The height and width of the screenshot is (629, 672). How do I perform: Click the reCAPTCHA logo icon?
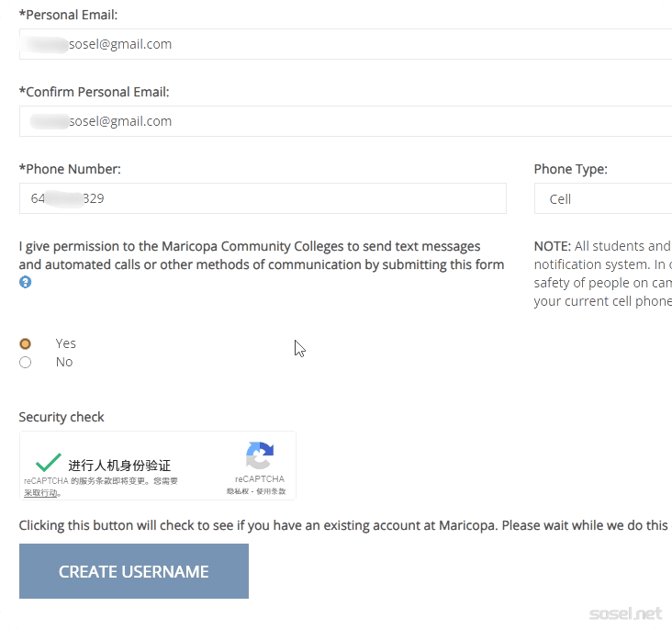point(260,456)
